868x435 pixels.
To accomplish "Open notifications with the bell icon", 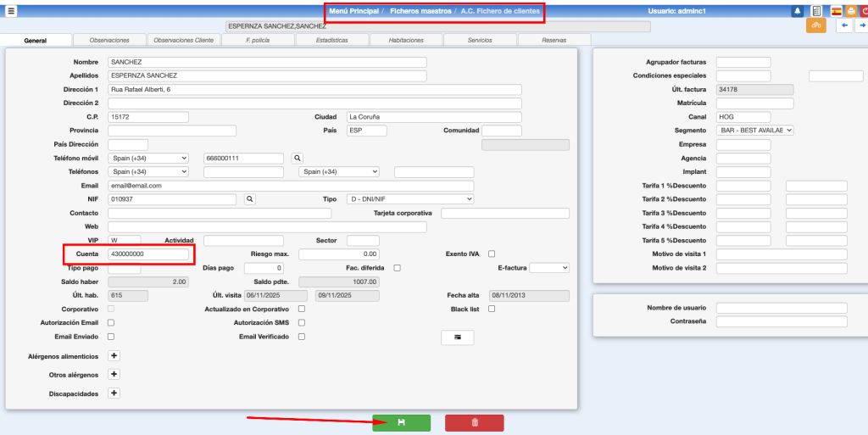I will tap(798, 11).
